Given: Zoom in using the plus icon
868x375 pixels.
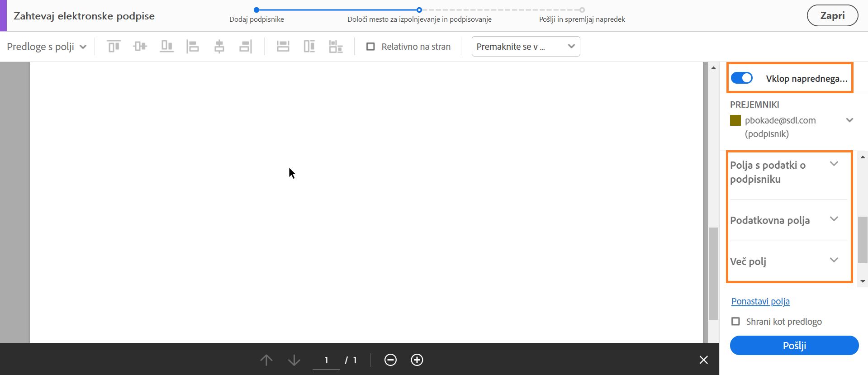Looking at the screenshot, I should (x=417, y=360).
